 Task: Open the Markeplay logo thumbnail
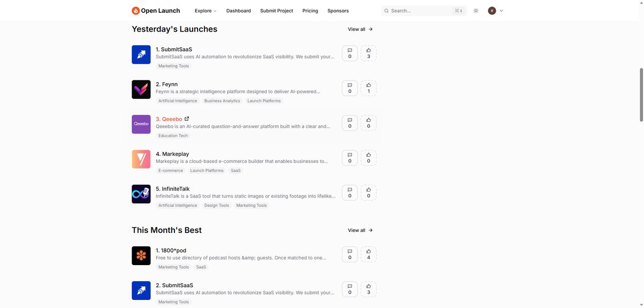[141, 159]
